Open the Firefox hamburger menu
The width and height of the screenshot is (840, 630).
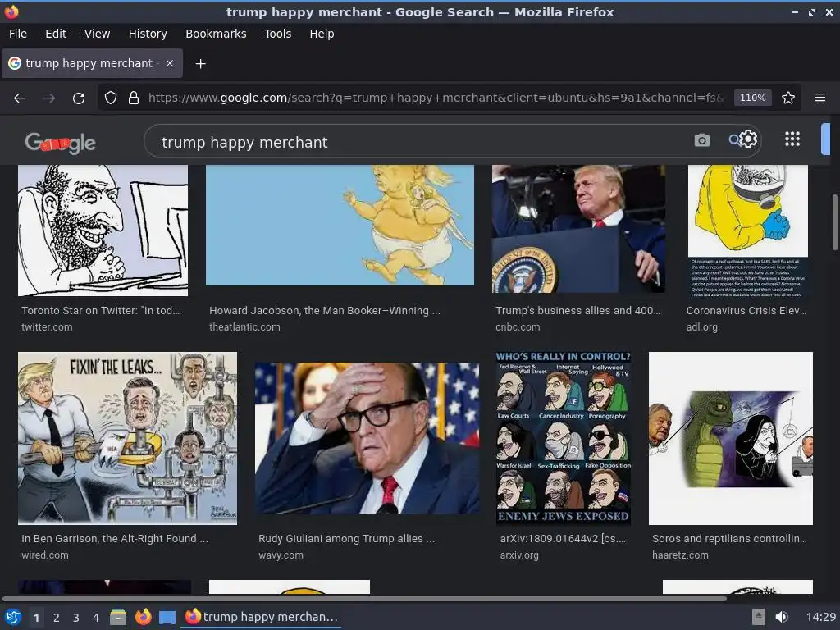point(819,98)
